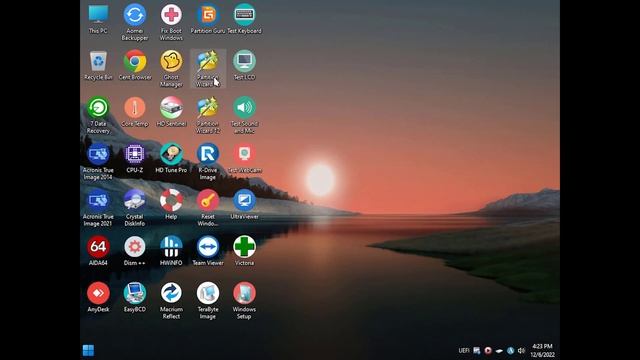Open 7 Data Recovery
This screenshot has height=360, width=640.
tap(98, 116)
